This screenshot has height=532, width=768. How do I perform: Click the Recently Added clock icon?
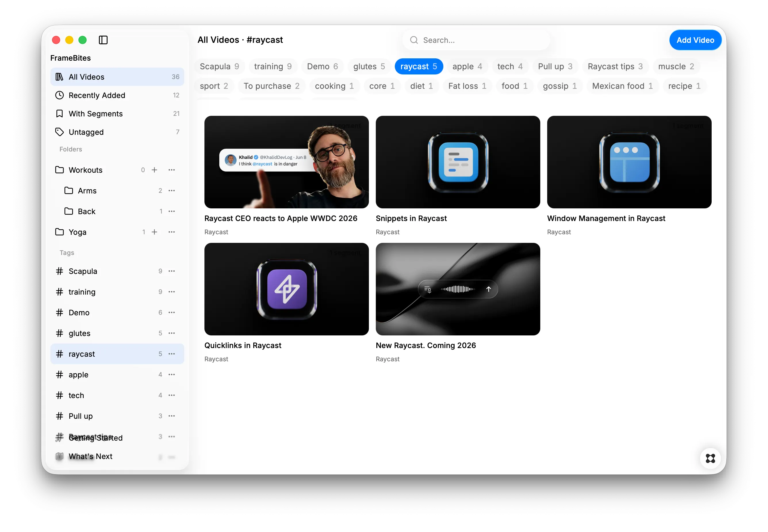coord(59,95)
